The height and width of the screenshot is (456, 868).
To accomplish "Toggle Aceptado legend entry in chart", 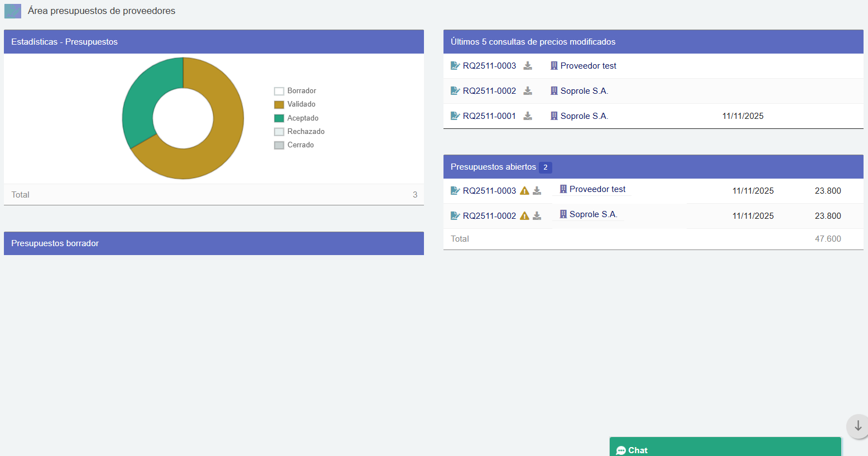I will (x=296, y=118).
